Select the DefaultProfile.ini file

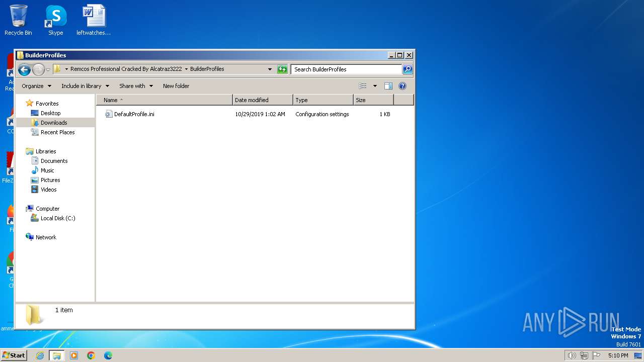(x=134, y=114)
